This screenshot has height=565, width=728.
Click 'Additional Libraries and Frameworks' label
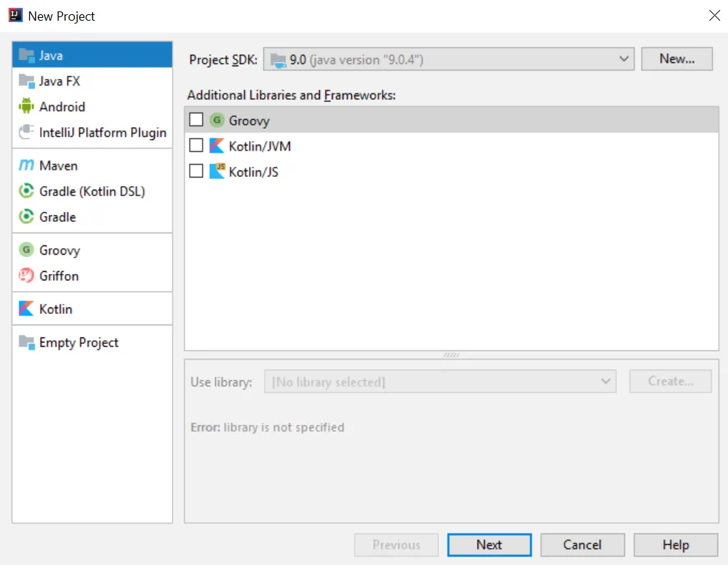pyautogui.click(x=291, y=95)
